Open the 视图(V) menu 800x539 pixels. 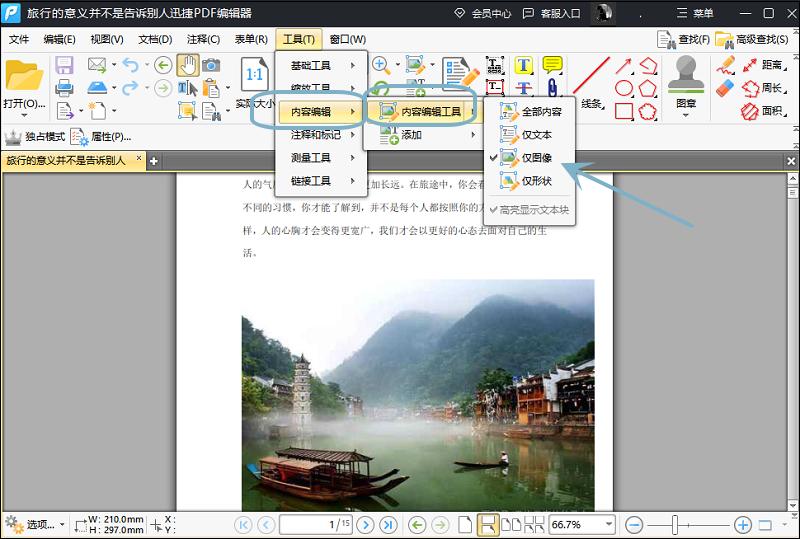point(107,39)
